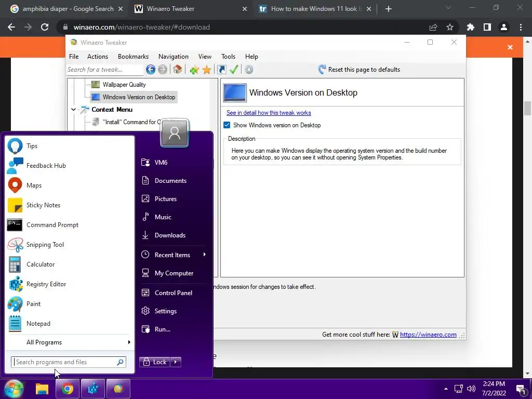Click the shortcut arrow toolbar icon in Winaero
This screenshot has height=399, width=532.
tap(221, 70)
